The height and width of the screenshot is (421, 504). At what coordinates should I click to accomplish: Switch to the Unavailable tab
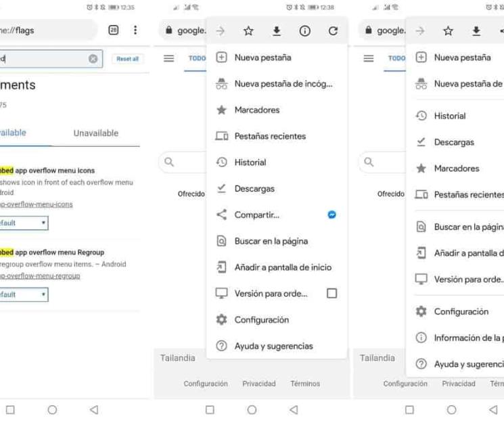click(x=96, y=133)
